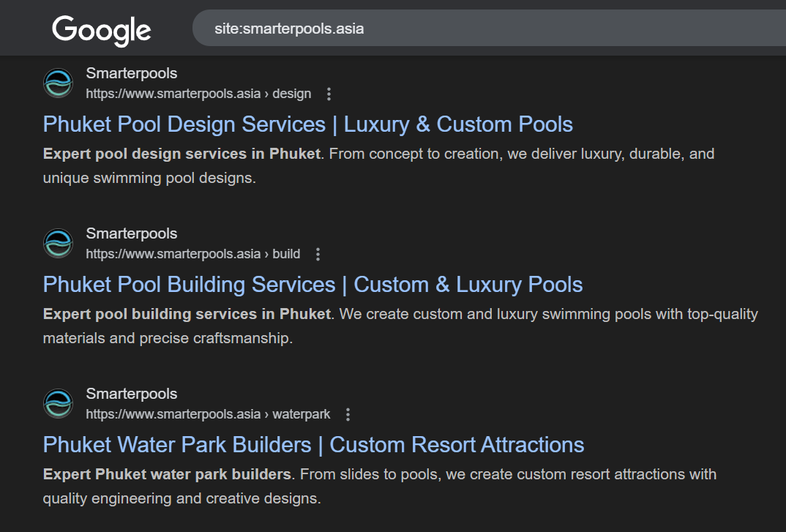Image resolution: width=786 pixels, height=532 pixels.
Task: Open the three-dot menu for the waterpark result
Action: [348, 414]
